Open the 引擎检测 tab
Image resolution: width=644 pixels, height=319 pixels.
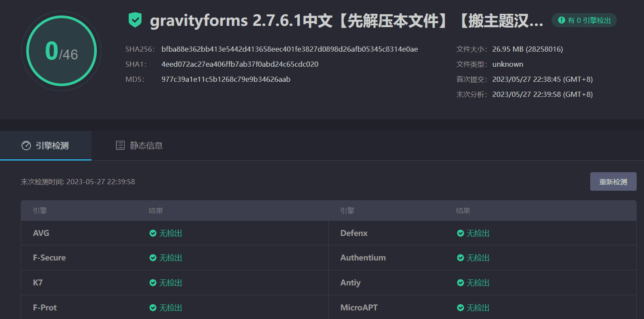pyautogui.click(x=46, y=146)
